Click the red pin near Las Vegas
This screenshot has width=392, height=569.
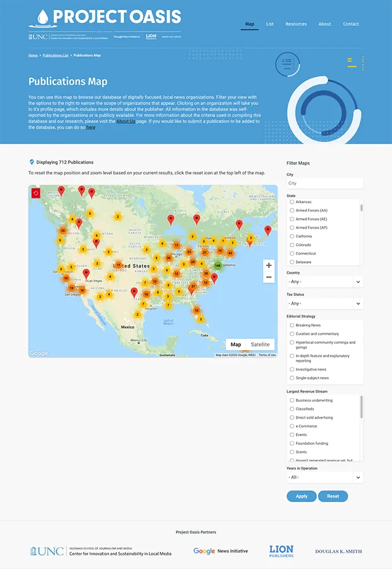pyautogui.click(x=86, y=273)
